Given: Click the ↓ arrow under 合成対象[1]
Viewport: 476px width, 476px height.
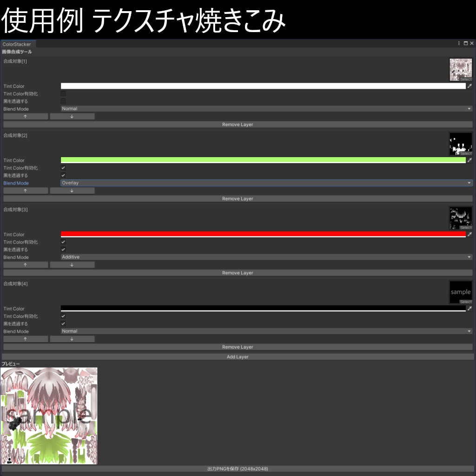Looking at the screenshot, I should (72, 116).
